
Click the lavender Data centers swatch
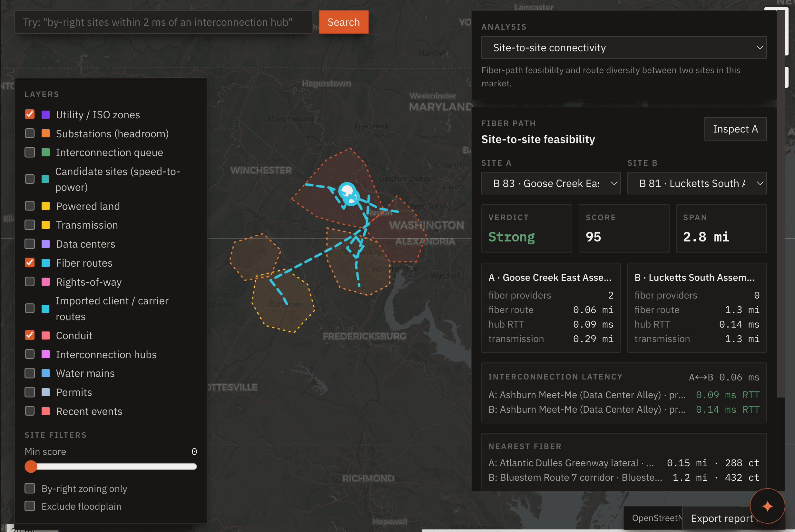tap(45, 244)
